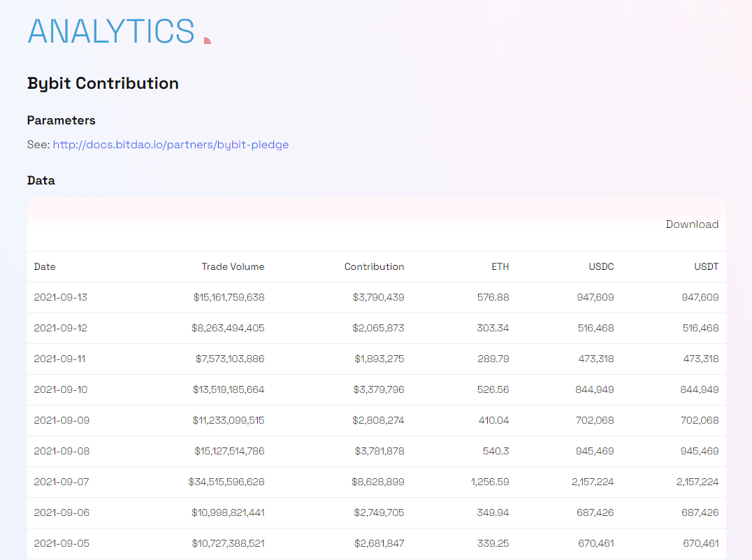Click the Parameters subheading
The height and width of the screenshot is (560, 752).
tap(62, 120)
